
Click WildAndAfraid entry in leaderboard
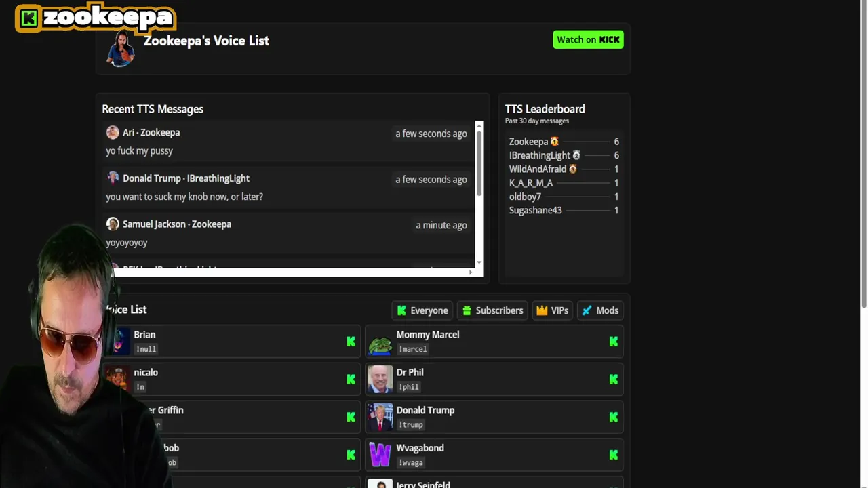pos(564,169)
